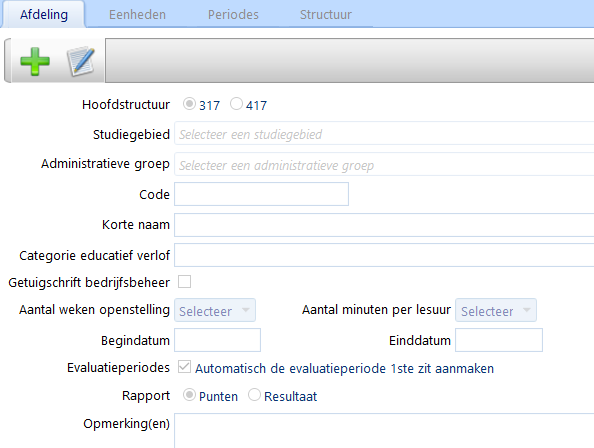
Task: Click the green plus add icon
Action: click(x=35, y=61)
